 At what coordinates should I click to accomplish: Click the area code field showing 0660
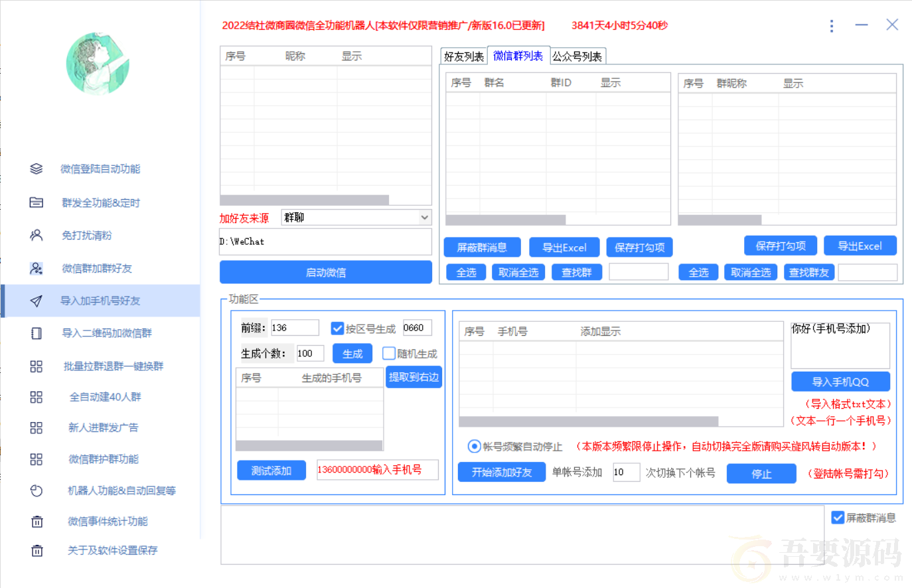(418, 328)
